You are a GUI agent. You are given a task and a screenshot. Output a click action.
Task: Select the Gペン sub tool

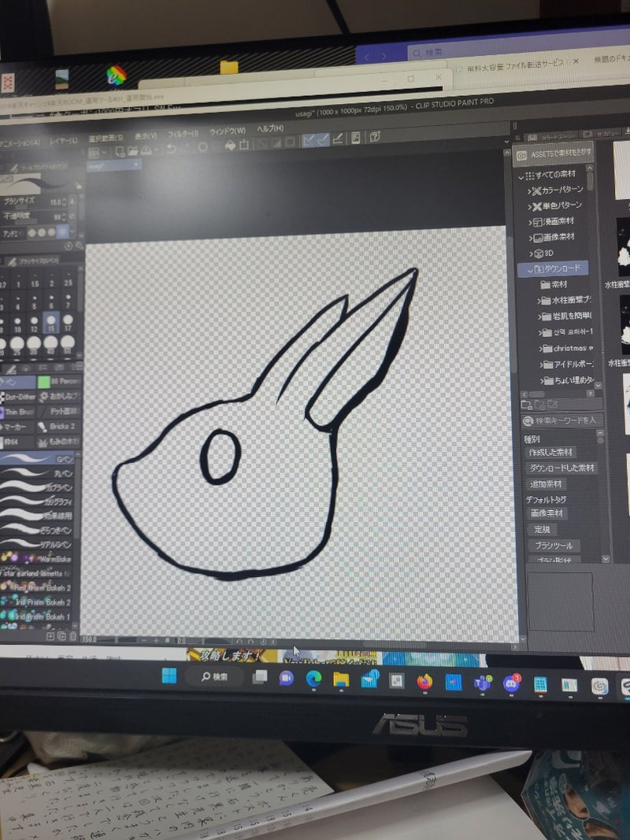tap(38, 459)
